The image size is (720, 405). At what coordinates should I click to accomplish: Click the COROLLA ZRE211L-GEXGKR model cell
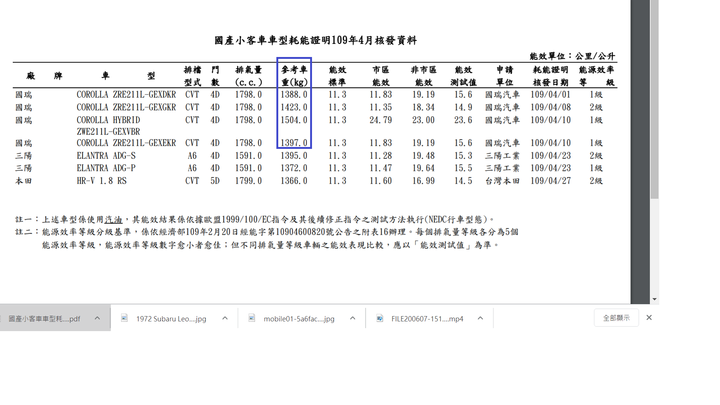coord(126,107)
